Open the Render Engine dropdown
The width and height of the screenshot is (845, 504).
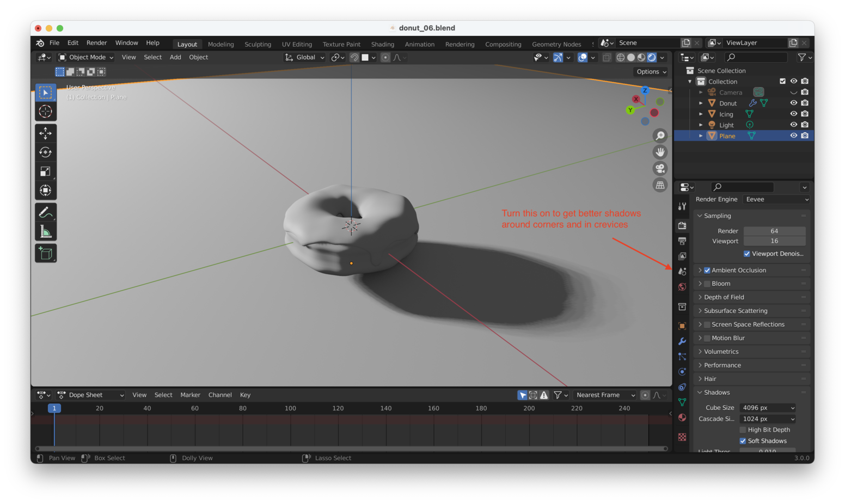point(776,199)
